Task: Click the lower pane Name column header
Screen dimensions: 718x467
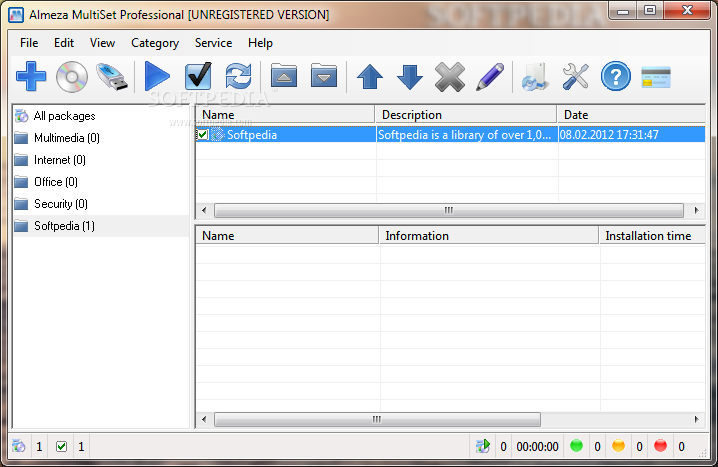Action: (x=287, y=236)
